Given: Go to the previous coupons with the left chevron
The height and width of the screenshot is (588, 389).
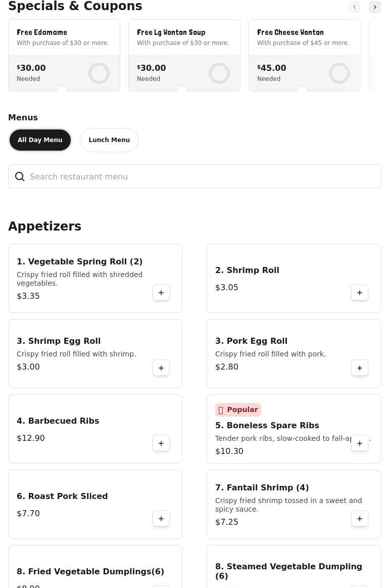Looking at the screenshot, I should [x=355, y=7].
